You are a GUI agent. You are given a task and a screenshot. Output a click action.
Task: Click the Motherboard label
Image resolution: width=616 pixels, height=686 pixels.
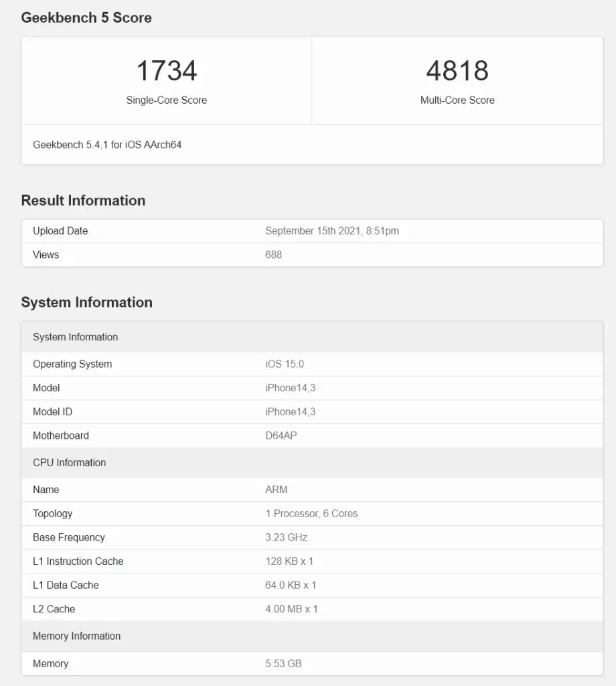click(61, 435)
